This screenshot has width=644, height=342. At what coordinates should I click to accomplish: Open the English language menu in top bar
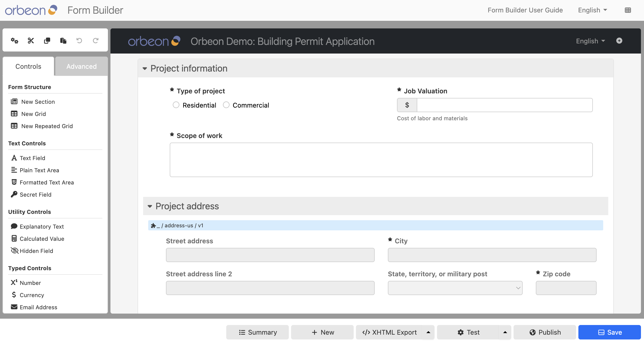pyautogui.click(x=592, y=10)
